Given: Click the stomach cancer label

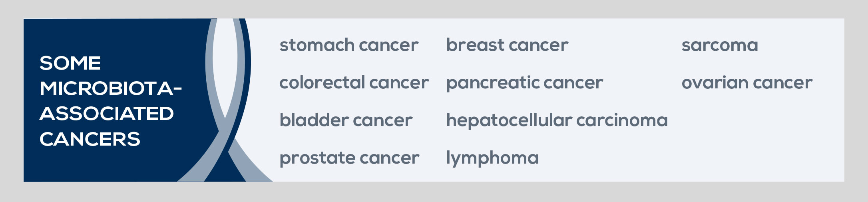Looking at the screenshot, I should pos(349,45).
